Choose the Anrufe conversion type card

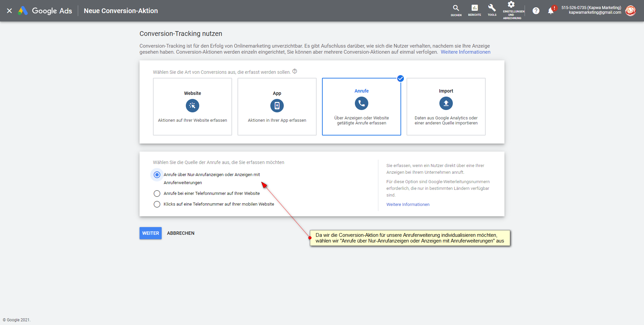tap(362, 107)
